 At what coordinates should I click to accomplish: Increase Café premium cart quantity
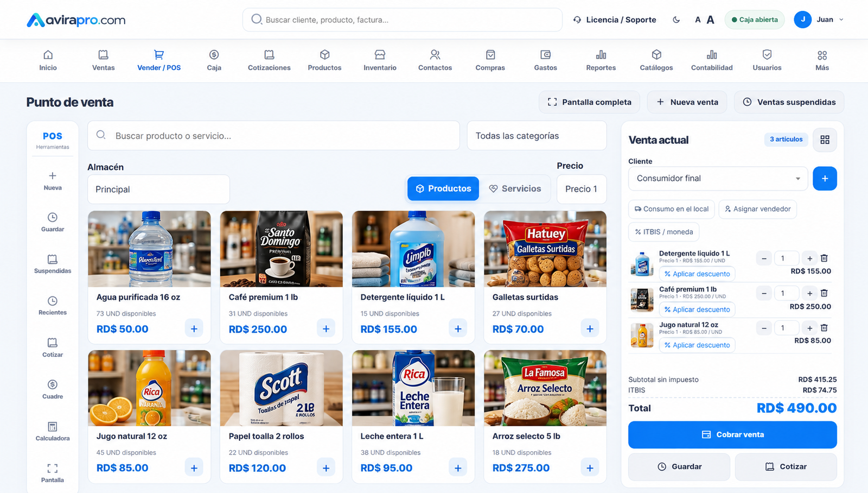(x=809, y=293)
